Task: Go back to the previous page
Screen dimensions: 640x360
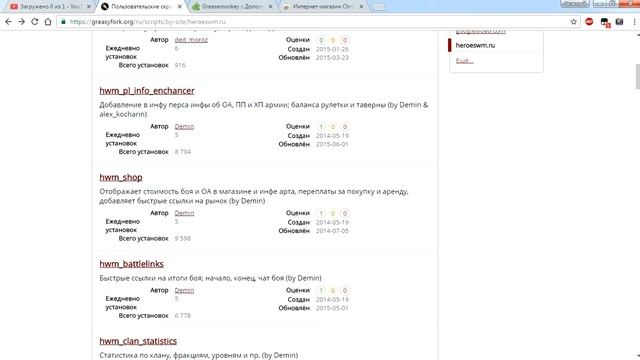Action: (x=8, y=22)
